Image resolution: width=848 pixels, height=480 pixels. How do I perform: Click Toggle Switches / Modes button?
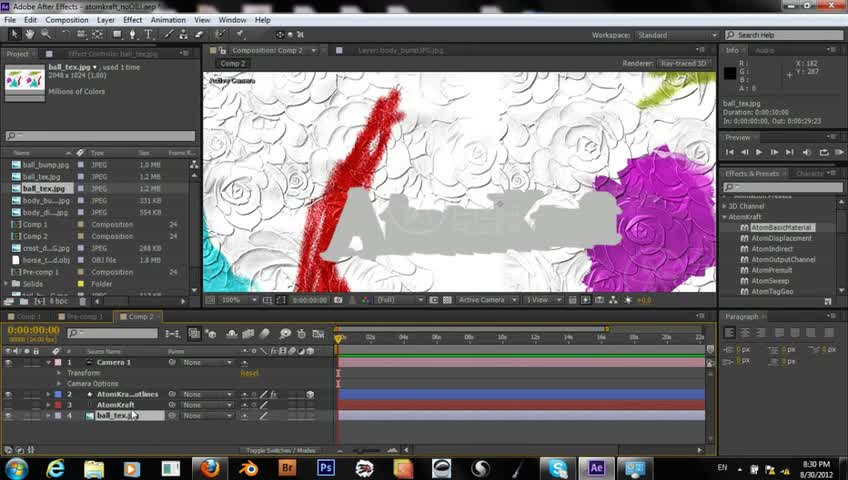pyautogui.click(x=280, y=450)
